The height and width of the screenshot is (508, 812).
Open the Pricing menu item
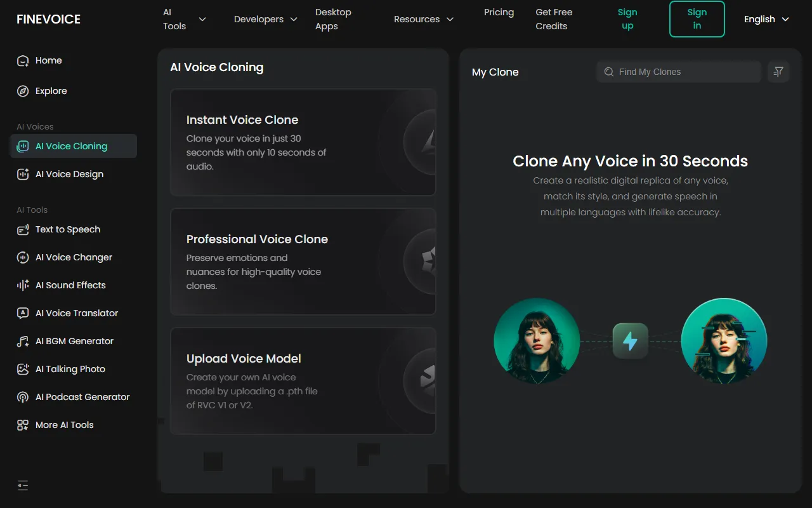click(x=499, y=12)
